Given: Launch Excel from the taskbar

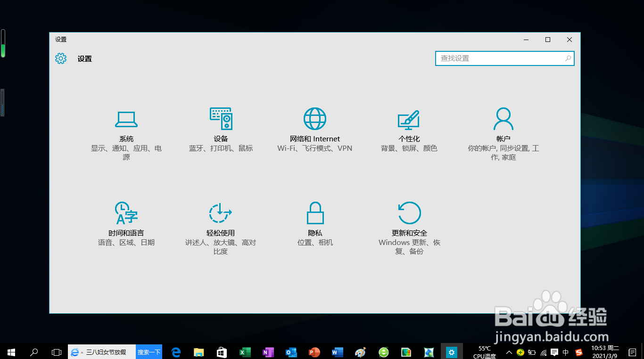Looking at the screenshot, I should click(x=245, y=352).
